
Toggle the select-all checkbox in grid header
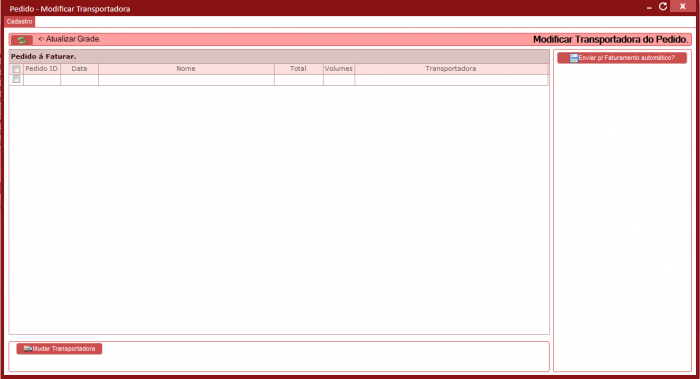(x=17, y=69)
